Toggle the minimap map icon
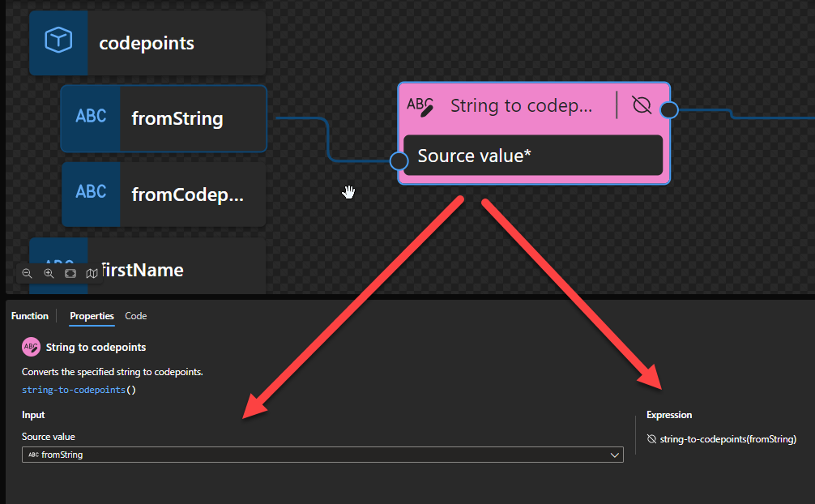 coord(92,274)
